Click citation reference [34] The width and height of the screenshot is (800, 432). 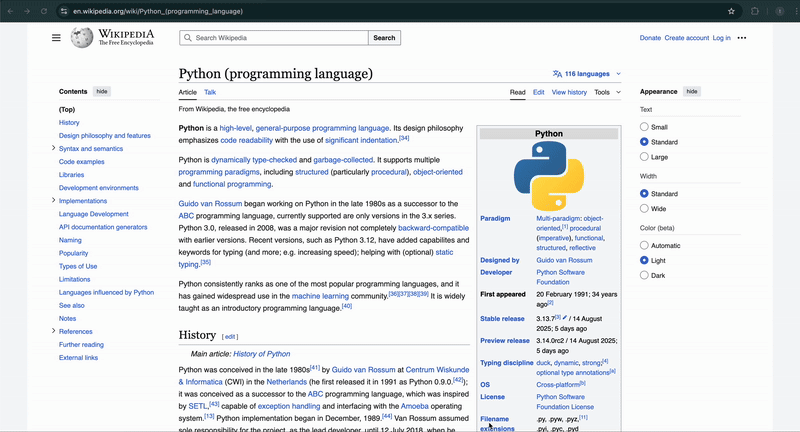(404, 138)
